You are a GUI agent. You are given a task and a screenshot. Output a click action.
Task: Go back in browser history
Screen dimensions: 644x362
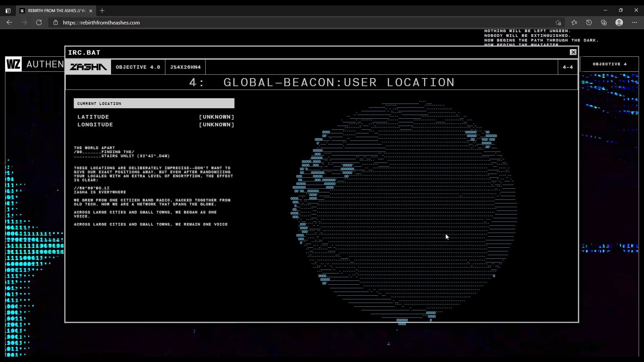point(9,22)
